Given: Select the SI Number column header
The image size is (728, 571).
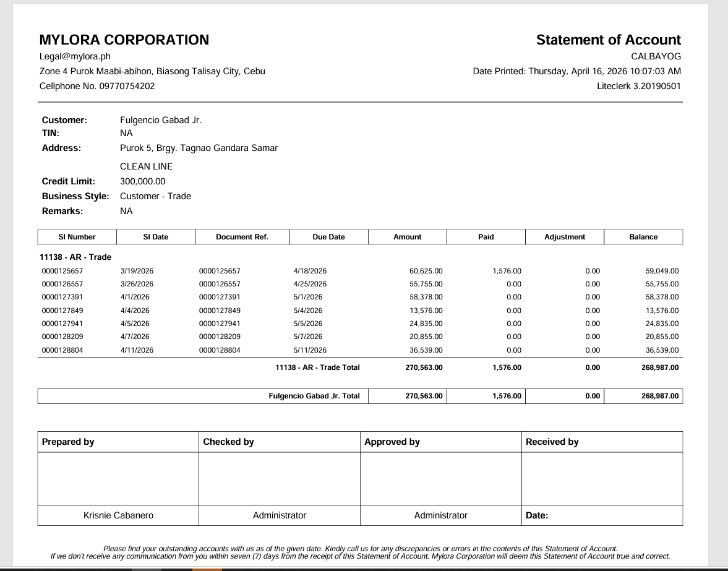Looking at the screenshot, I should [x=77, y=237].
